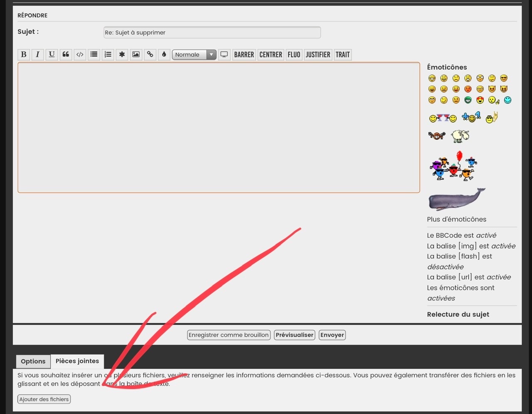The width and height of the screenshot is (532, 414).
Task: Click inside the message text area
Action: pyautogui.click(x=219, y=127)
